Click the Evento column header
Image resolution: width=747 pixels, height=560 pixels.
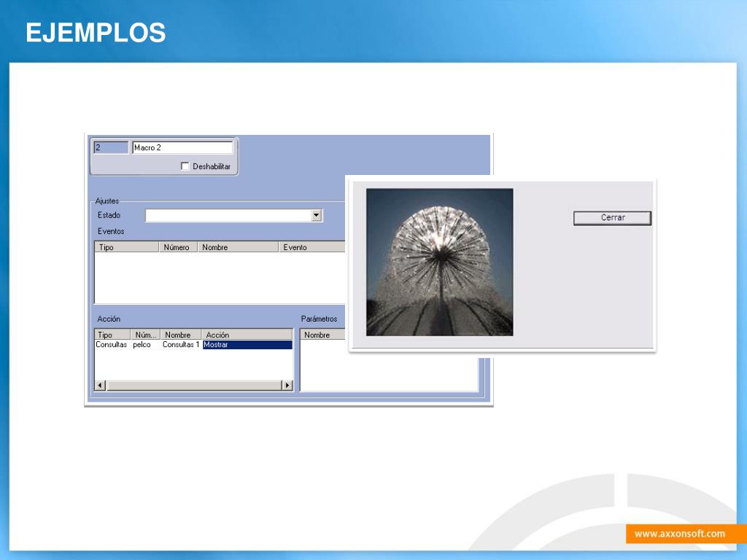(311, 247)
